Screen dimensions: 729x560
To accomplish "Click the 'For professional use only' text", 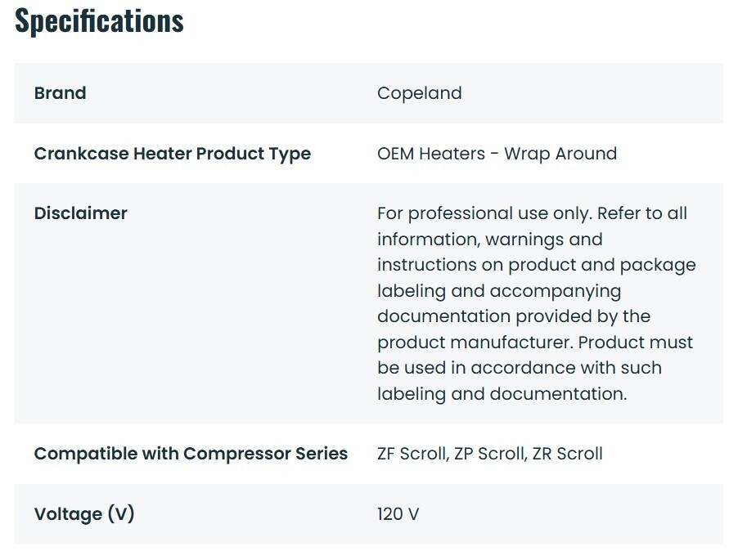I will coord(484,213).
